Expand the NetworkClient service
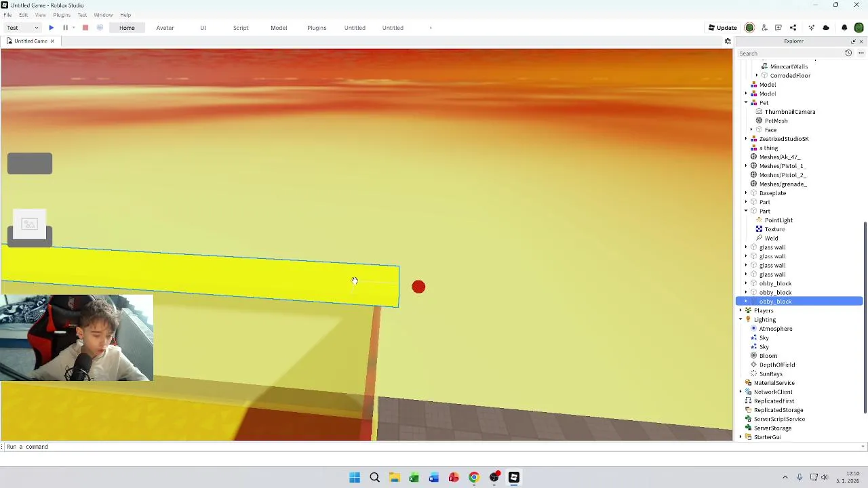Screen dimensions: 868x488 pyautogui.click(x=741, y=392)
